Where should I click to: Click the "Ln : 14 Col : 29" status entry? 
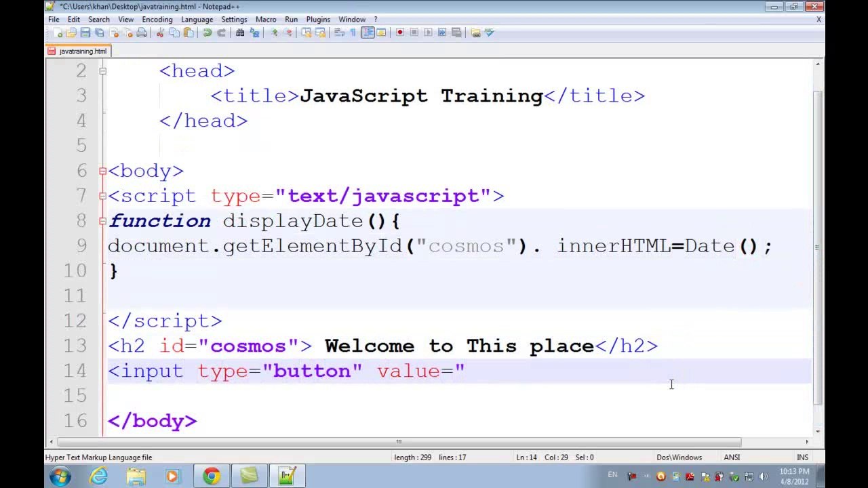(543, 457)
